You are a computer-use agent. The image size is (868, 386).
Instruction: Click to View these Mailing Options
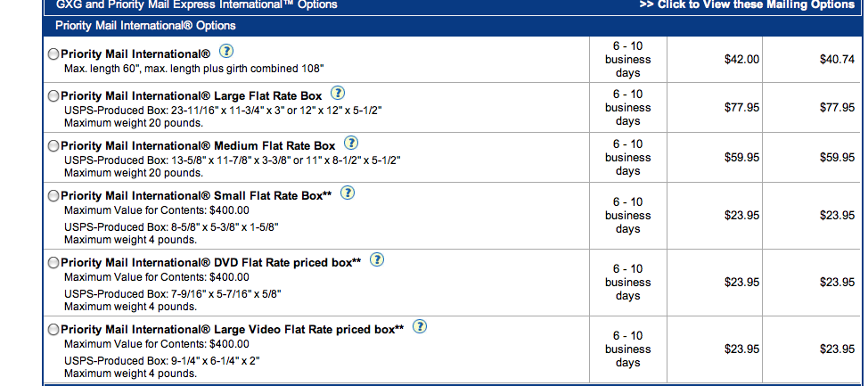747,4
